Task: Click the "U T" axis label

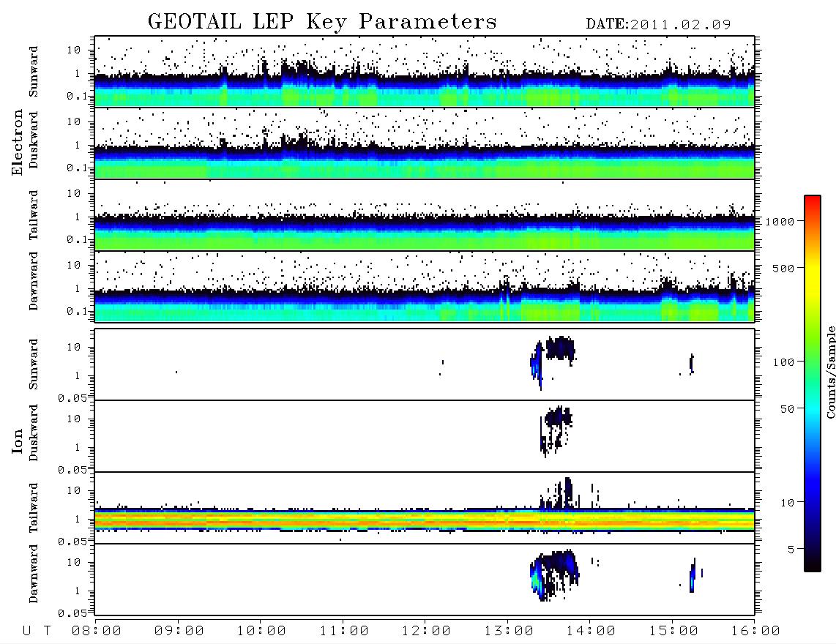Action: (x=37, y=632)
